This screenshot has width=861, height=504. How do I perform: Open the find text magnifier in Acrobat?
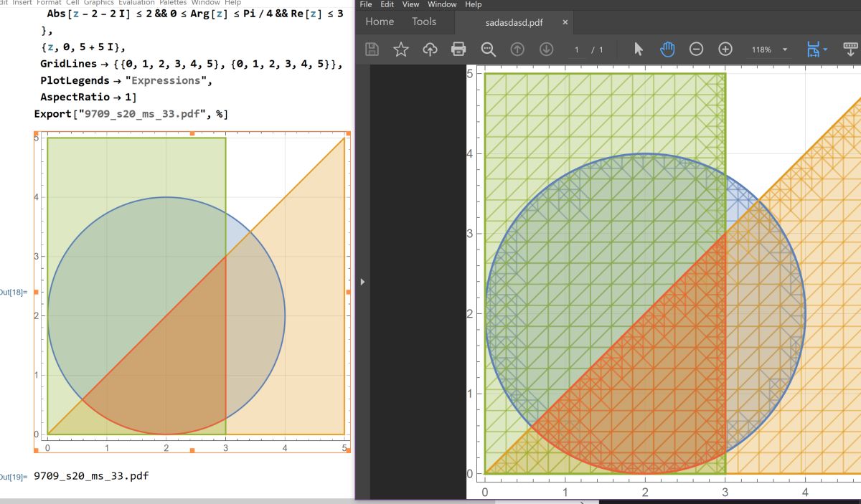(489, 49)
